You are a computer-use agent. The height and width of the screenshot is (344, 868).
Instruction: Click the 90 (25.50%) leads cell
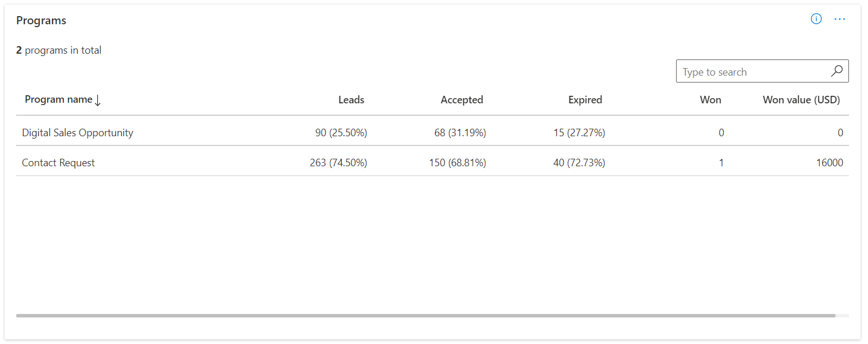tap(341, 133)
